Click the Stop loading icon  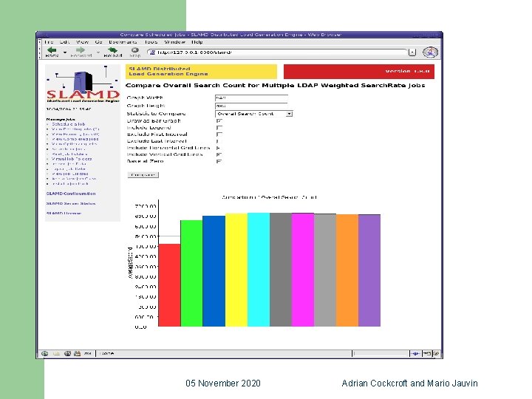134,50
